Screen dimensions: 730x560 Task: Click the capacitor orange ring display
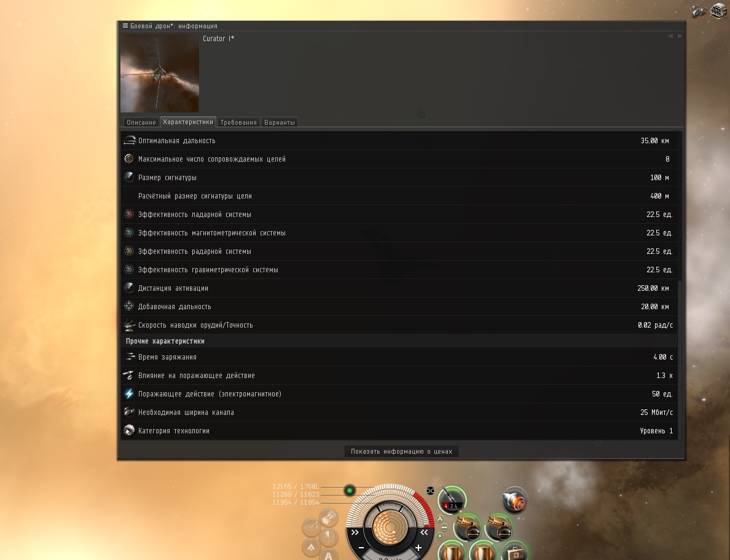pos(390,527)
